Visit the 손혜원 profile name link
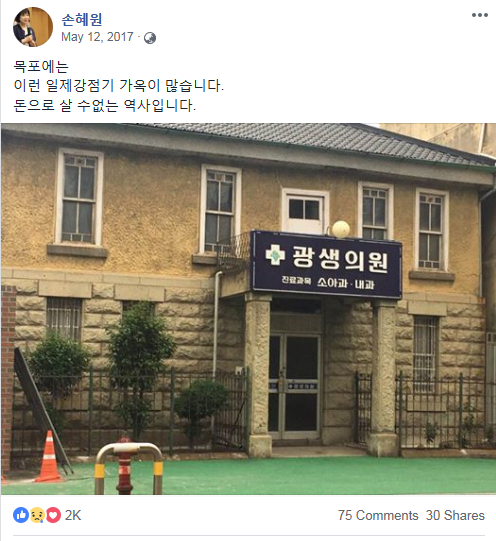The width and height of the screenshot is (496, 541). [x=82, y=20]
